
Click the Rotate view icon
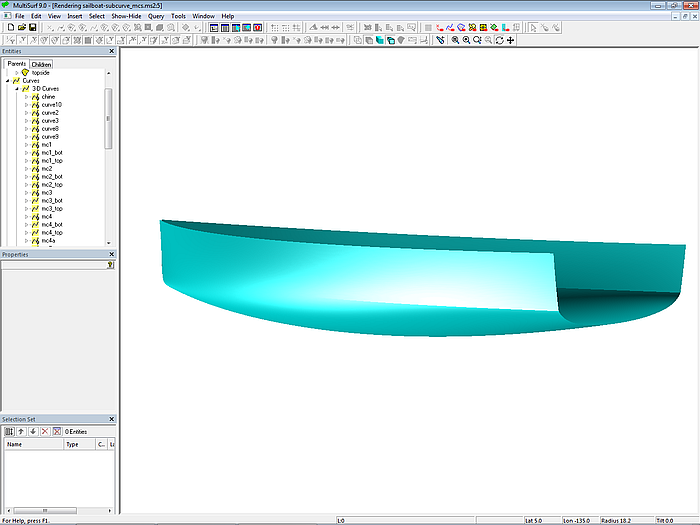point(500,41)
